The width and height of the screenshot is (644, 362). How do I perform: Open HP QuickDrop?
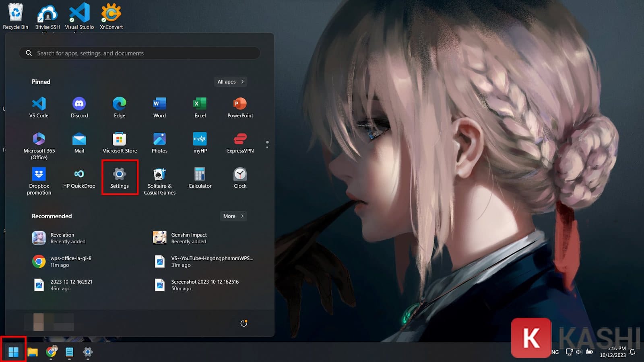pyautogui.click(x=79, y=177)
